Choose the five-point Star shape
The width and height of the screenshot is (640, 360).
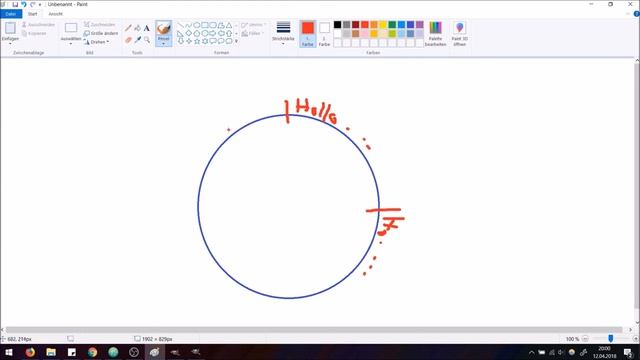click(197, 41)
